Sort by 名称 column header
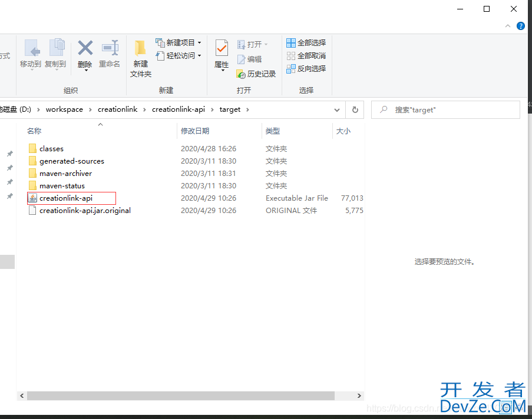The width and height of the screenshot is (532, 419). [34, 131]
